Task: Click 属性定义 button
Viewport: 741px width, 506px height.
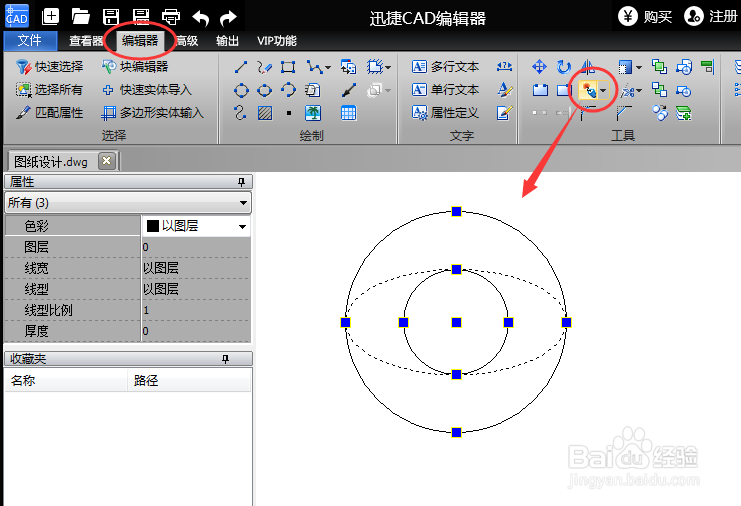Action: click(x=445, y=113)
